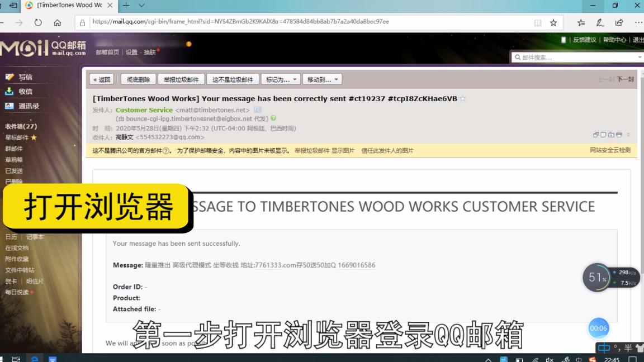Click the add notes pen icon in browser
This screenshot has height=362, width=644.
click(x=600, y=22)
